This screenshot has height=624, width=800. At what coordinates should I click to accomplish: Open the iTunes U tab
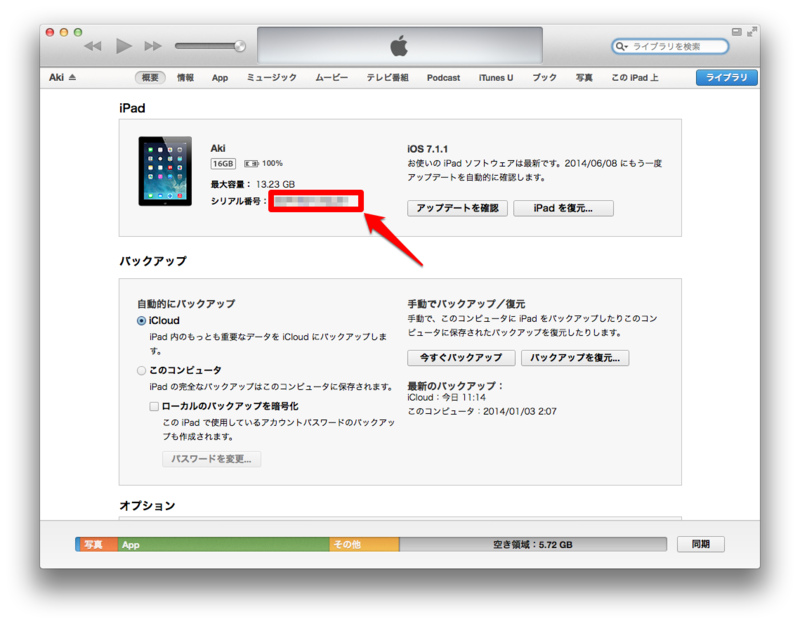[x=496, y=78]
